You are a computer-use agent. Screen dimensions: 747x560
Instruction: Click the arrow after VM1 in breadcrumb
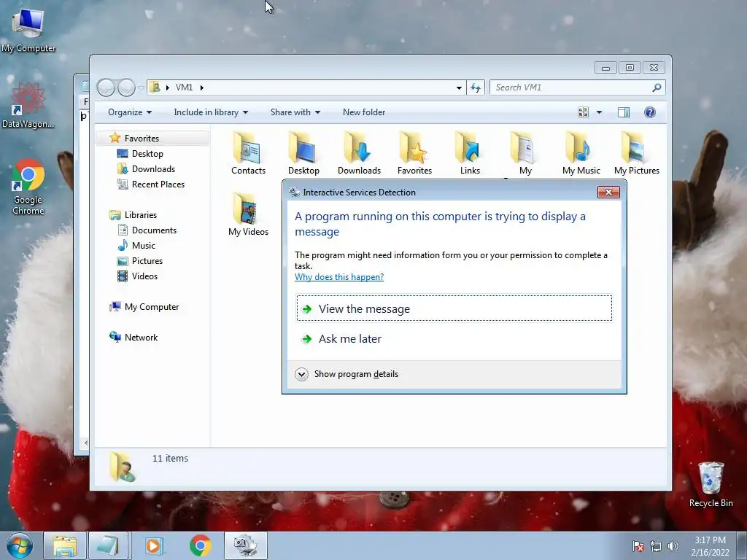click(202, 87)
